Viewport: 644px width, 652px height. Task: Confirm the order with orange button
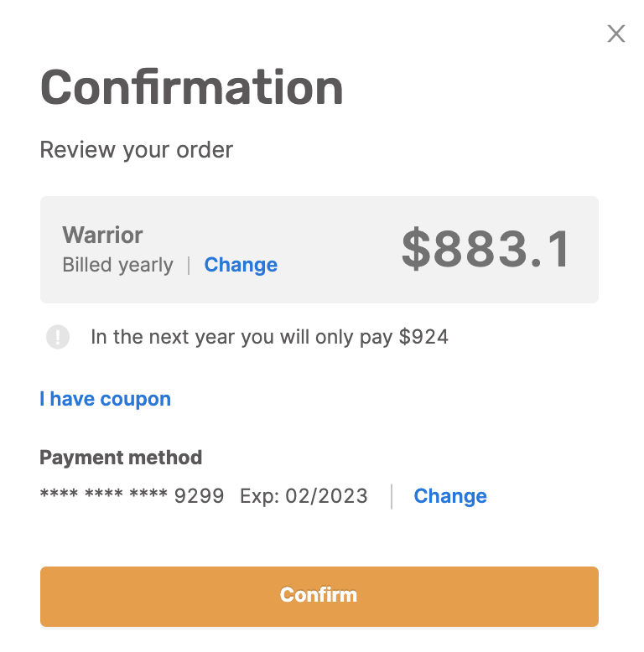click(319, 597)
